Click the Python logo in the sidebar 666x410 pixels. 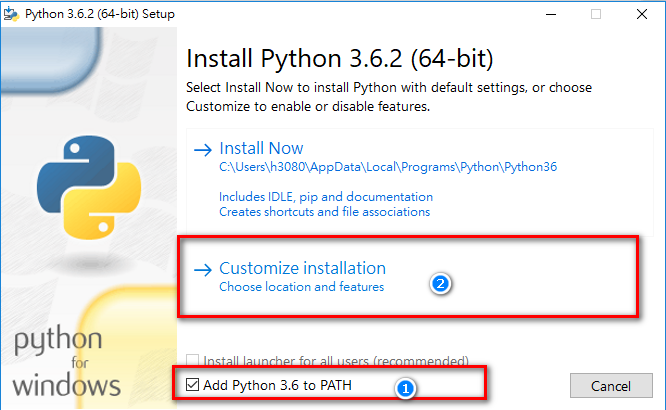(89, 187)
